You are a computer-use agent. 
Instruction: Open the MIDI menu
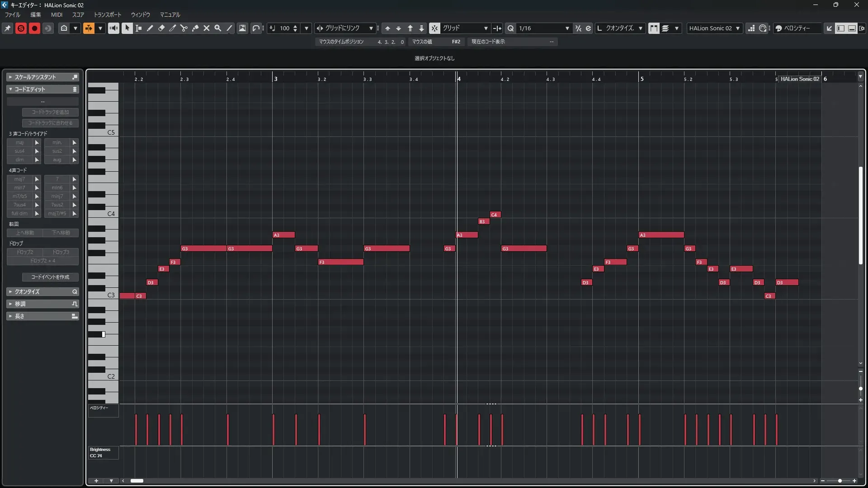coord(57,14)
